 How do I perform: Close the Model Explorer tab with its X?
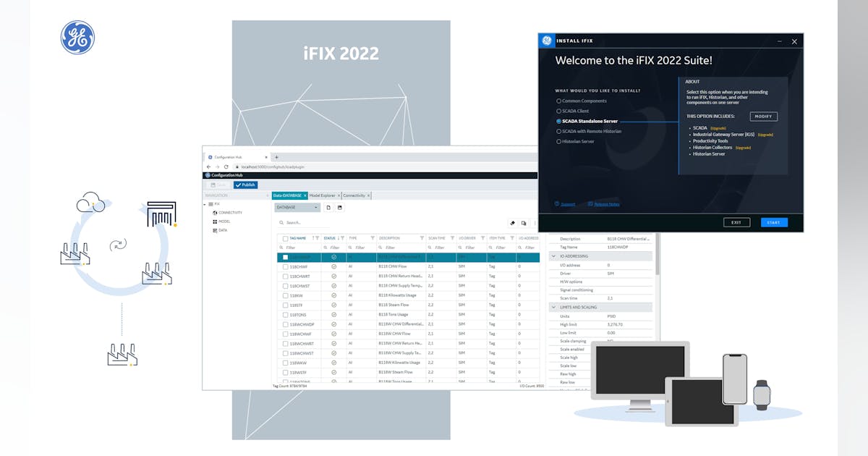(x=338, y=195)
